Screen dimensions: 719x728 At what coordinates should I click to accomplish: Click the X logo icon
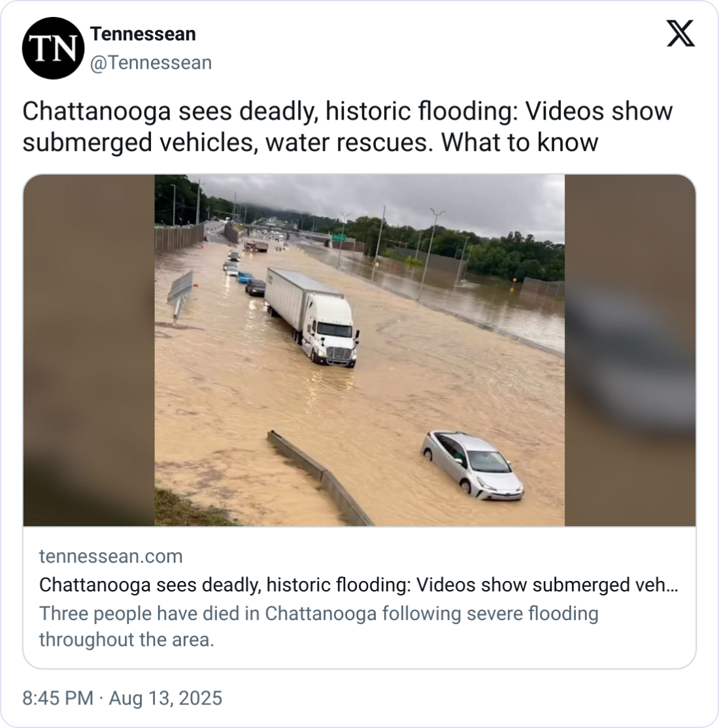[680, 33]
